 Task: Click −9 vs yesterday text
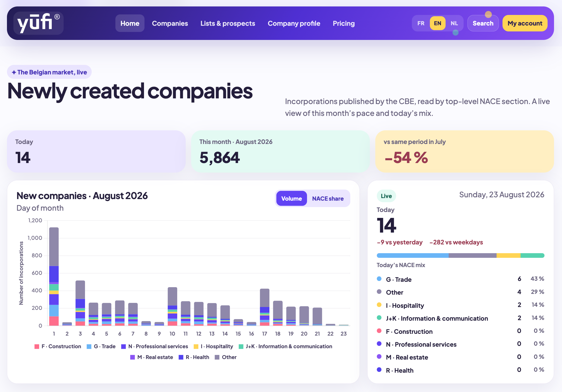[399, 242]
